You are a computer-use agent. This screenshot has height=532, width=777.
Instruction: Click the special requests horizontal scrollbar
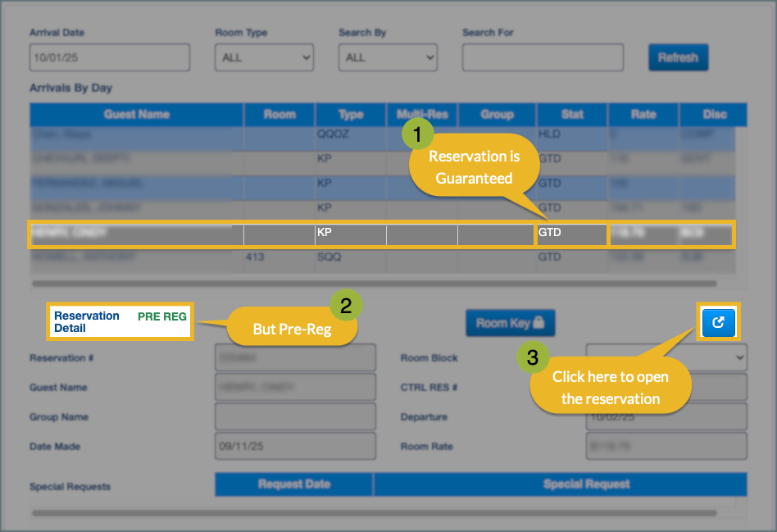373,514
